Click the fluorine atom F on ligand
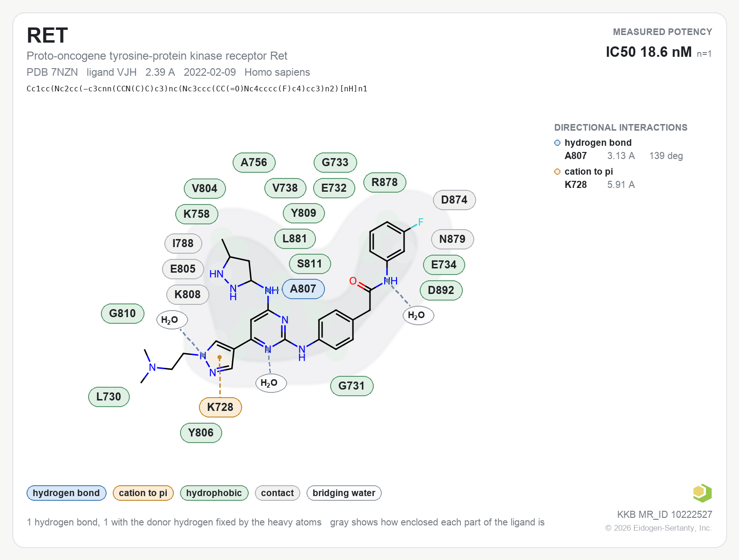This screenshot has height=560, width=739. click(421, 222)
